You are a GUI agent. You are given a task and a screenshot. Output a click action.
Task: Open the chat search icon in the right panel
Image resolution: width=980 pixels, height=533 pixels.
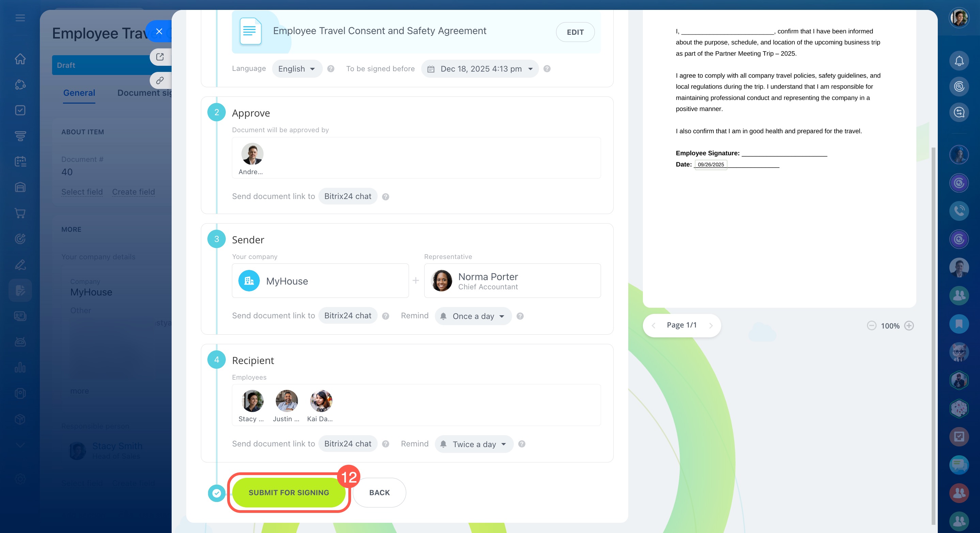coord(959,113)
